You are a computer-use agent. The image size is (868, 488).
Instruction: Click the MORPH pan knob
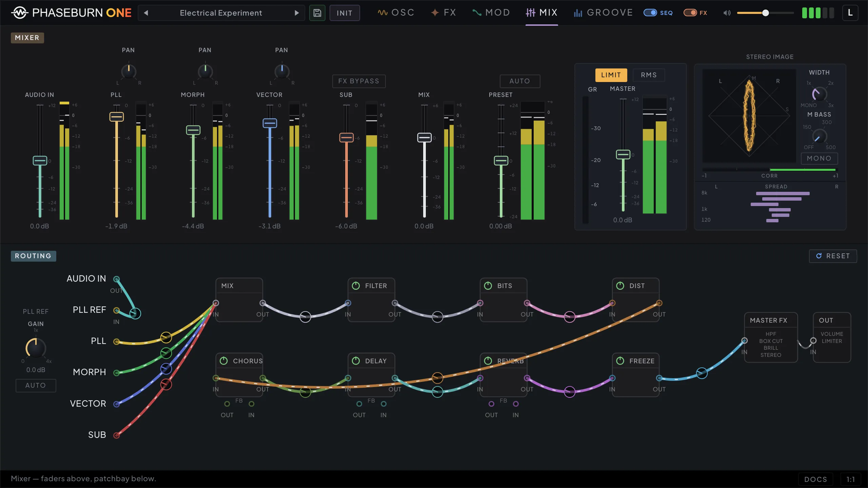pyautogui.click(x=205, y=71)
